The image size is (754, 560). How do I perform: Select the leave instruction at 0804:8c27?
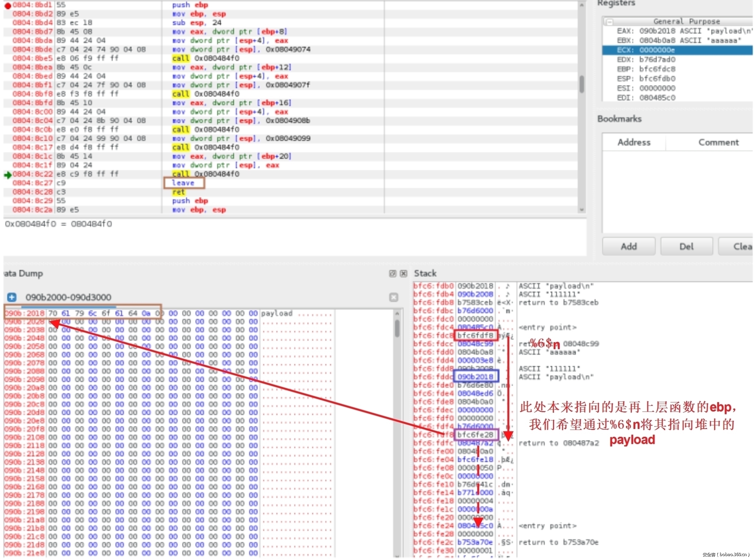(183, 183)
